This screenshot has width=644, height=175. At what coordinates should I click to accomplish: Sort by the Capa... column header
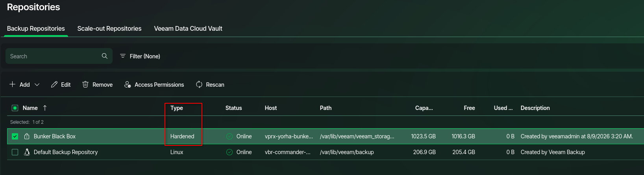(424, 108)
